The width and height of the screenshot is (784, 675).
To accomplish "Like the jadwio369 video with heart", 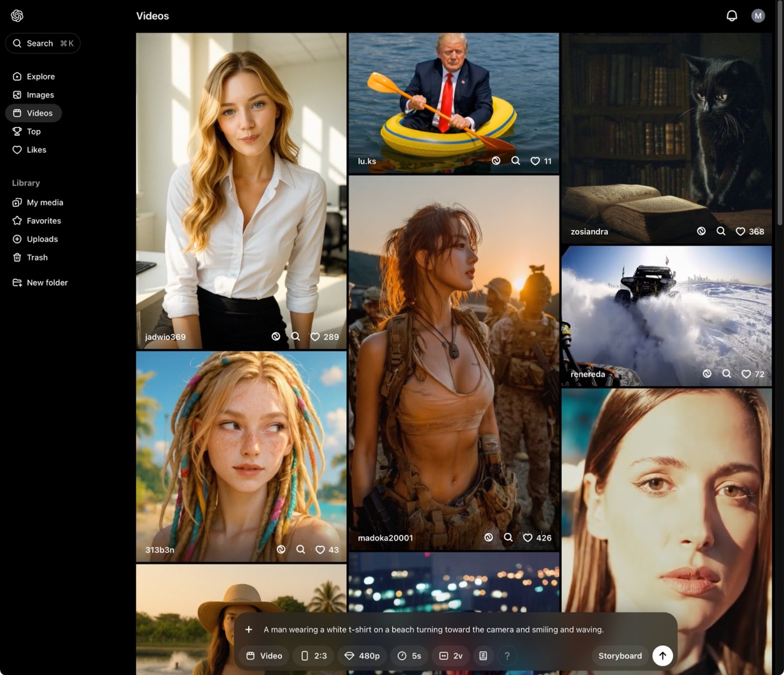I will click(315, 337).
